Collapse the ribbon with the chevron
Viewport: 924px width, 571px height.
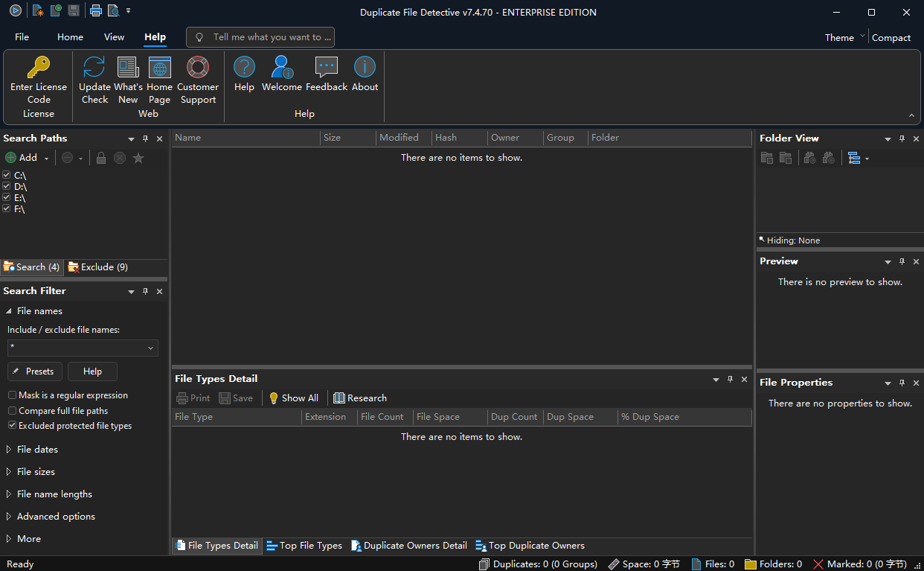[911, 115]
